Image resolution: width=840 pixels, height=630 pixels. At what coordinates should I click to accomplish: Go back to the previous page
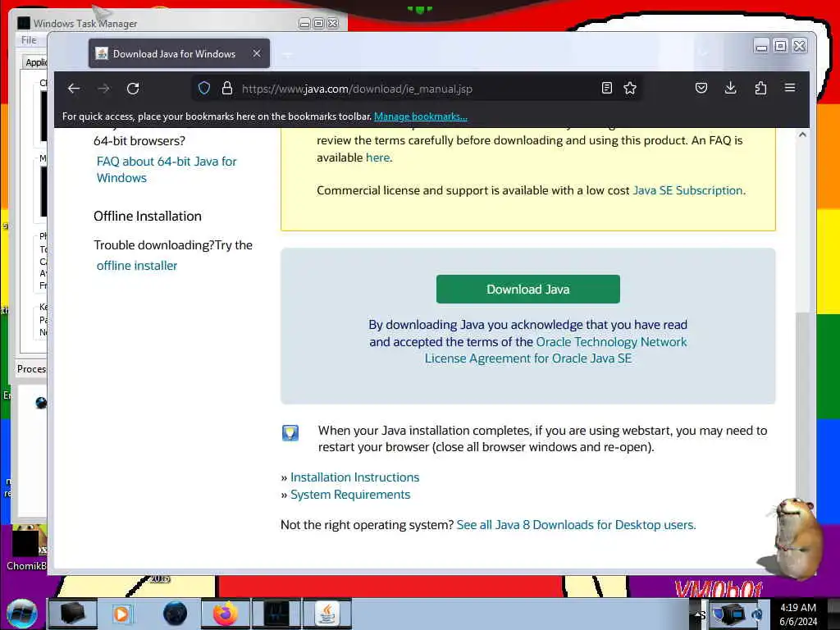(74, 89)
